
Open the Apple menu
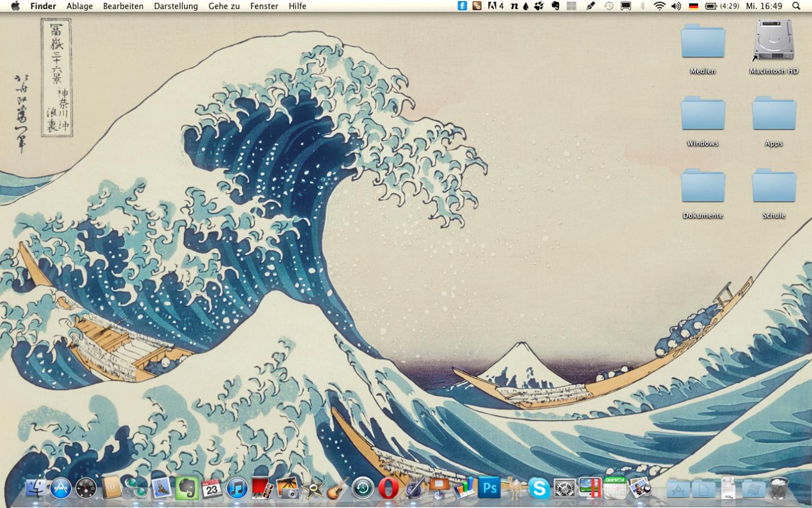click(x=15, y=6)
